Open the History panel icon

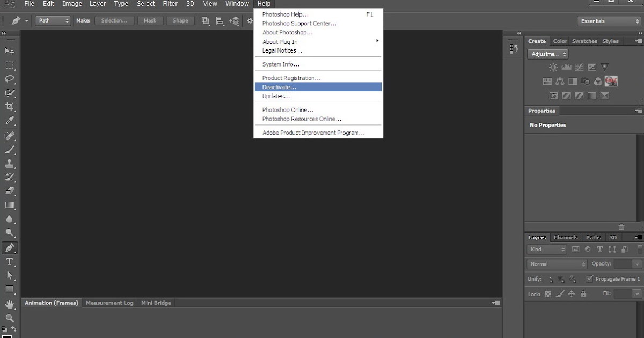(514, 49)
